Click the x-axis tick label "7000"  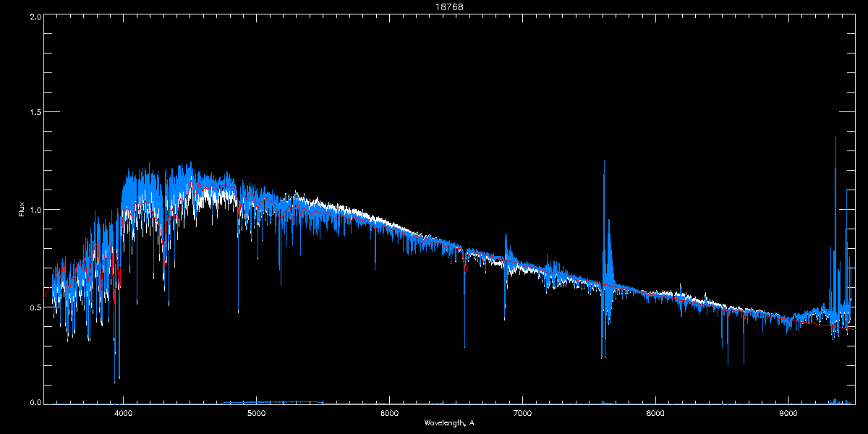tap(522, 413)
